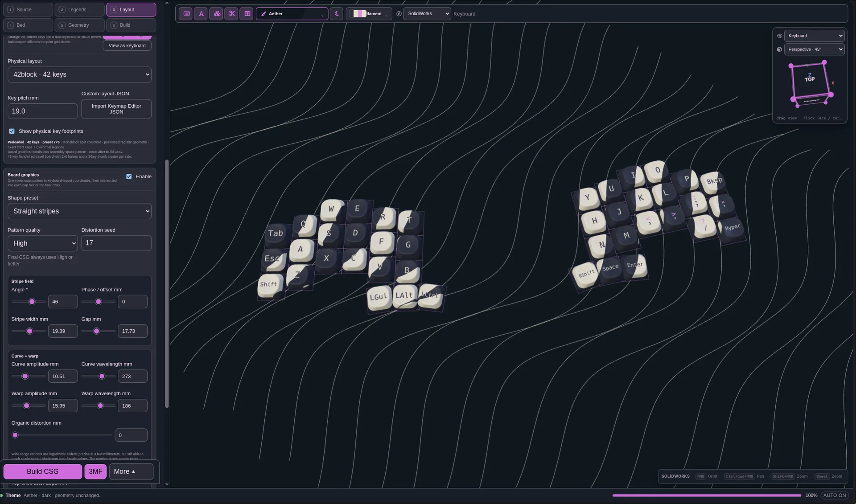Switch to the Source tab
Viewport: 856px width, 504px height.
tap(28, 10)
